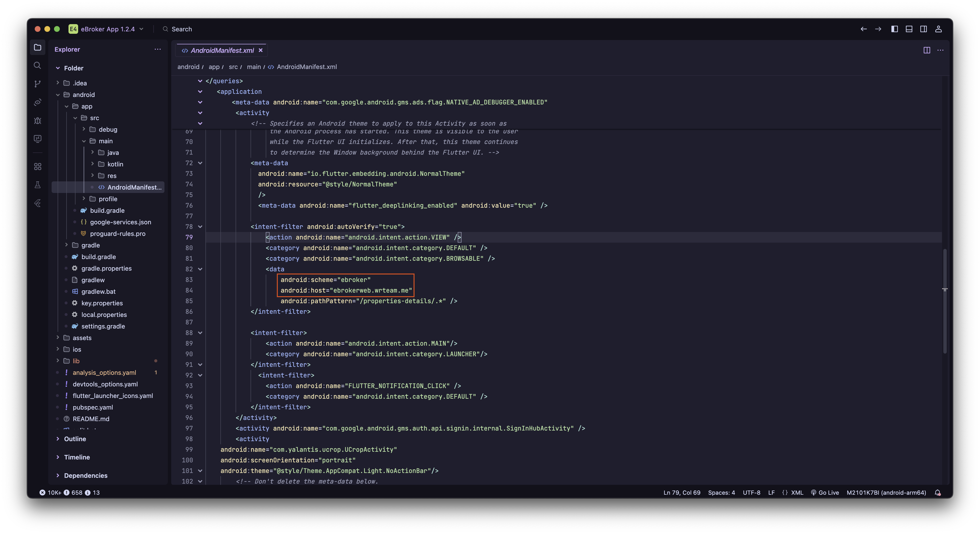Navigate back with the left arrow

864,29
